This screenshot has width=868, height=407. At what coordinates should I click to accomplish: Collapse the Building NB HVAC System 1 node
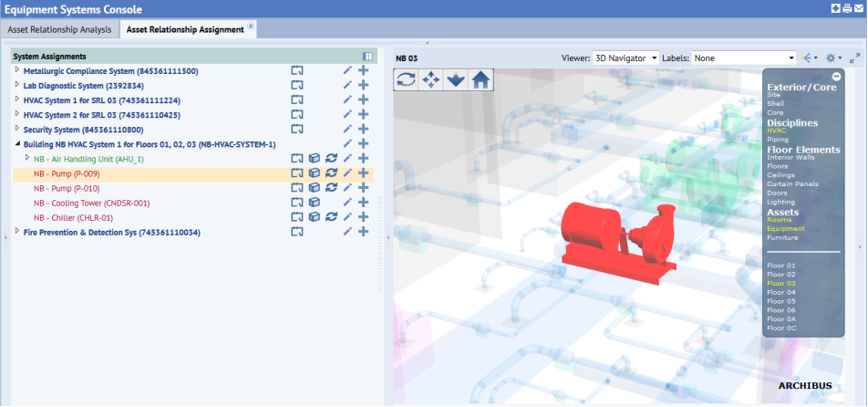16,144
